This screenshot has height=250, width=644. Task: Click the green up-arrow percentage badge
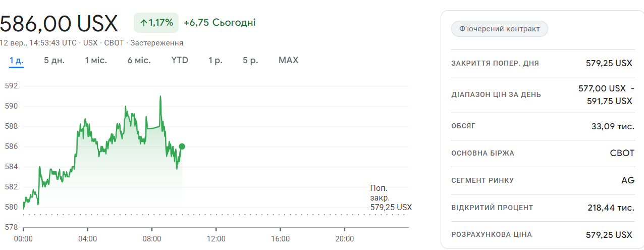click(156, 23)
